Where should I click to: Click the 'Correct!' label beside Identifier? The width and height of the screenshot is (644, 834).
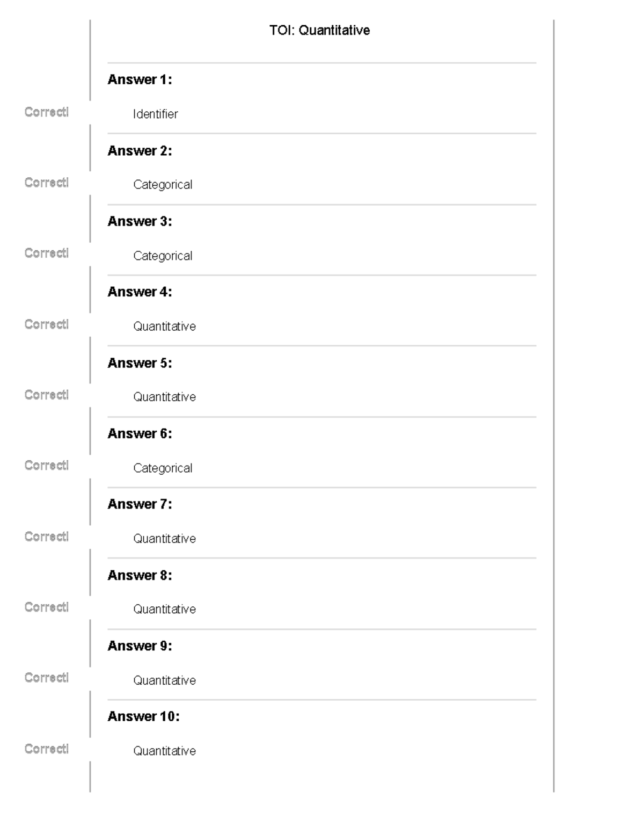tap(47, 112)
